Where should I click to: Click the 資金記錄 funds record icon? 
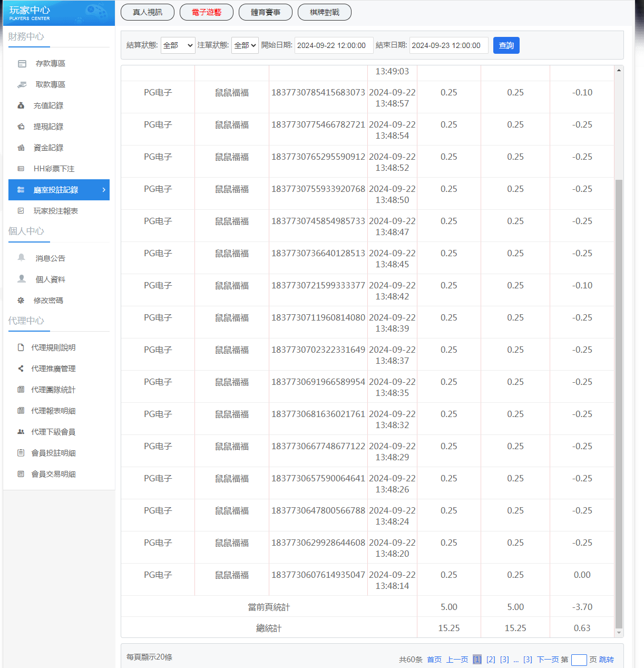pos(21,148)
